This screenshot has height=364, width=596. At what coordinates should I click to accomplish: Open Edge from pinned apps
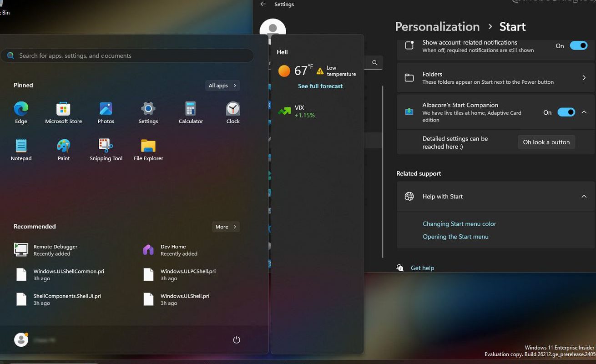[x=21, y=113]
